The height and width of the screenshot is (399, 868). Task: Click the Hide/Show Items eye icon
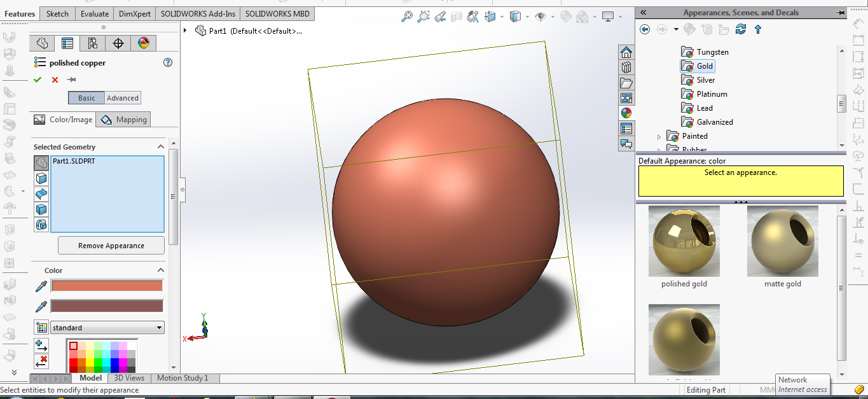[x=542, y=17]
